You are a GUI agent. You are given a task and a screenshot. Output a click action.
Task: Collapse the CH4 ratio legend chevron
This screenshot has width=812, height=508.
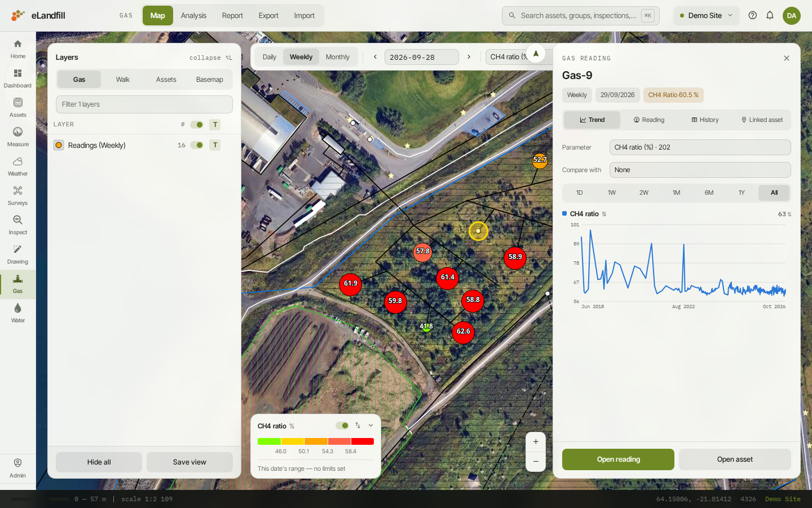pos(370,426)
